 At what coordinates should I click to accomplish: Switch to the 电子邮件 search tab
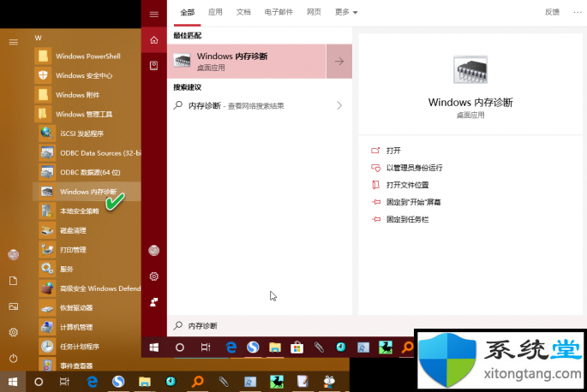[279, 12]
